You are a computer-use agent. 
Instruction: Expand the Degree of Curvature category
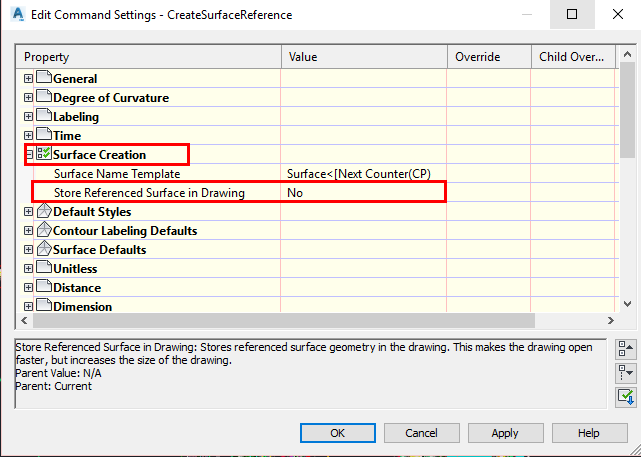(x=28, y=97)
